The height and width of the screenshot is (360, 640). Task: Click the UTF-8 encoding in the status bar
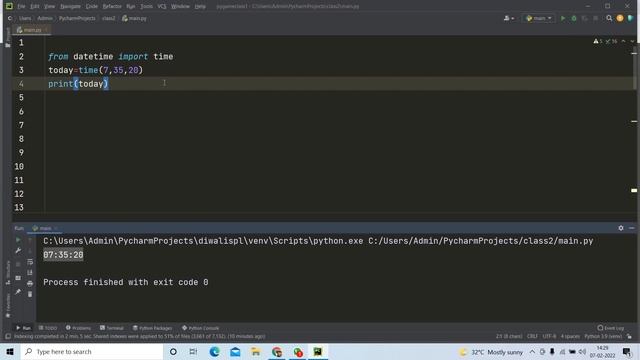coord(549,336)
